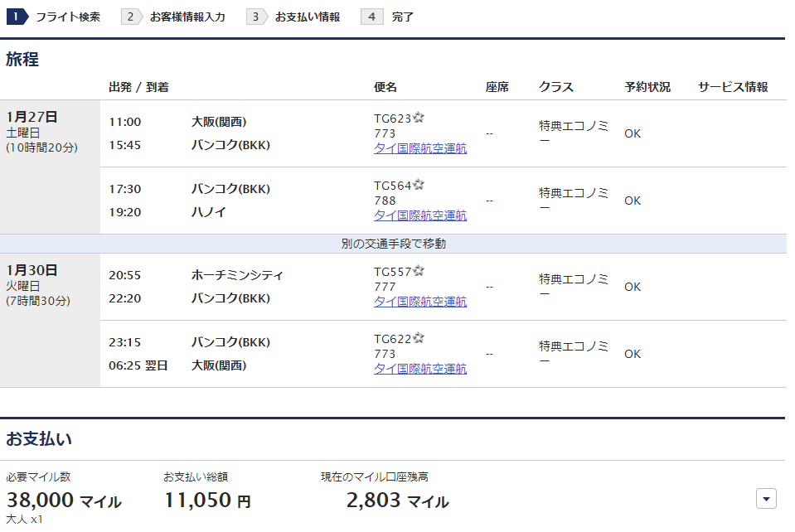Open タイ国際航空運航 link under TG623
Viewport: 795px width, 532px height.
pos(420,148)
